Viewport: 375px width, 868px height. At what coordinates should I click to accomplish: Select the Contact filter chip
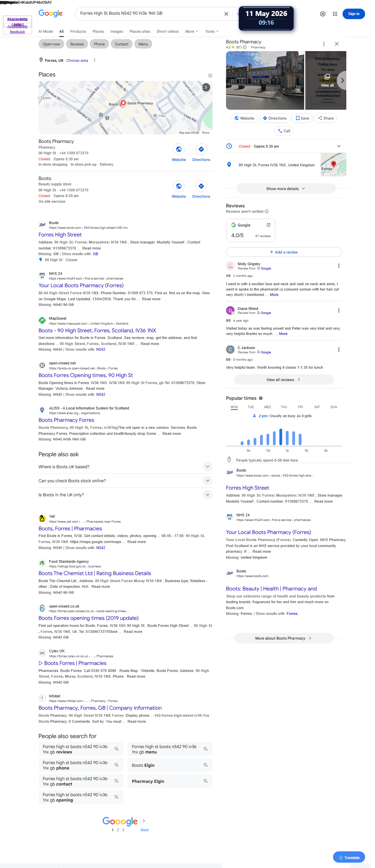pos(123,44)
